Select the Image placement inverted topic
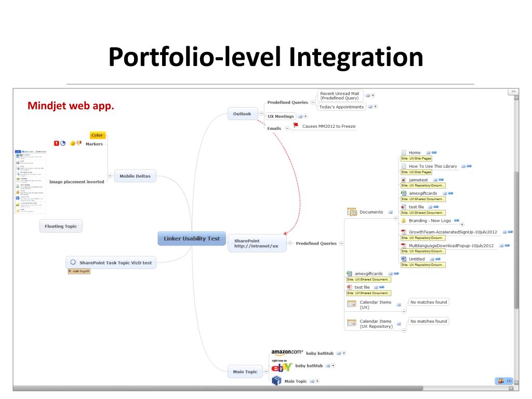This screenshot has width=532, height=399. (x=77, y=182)
